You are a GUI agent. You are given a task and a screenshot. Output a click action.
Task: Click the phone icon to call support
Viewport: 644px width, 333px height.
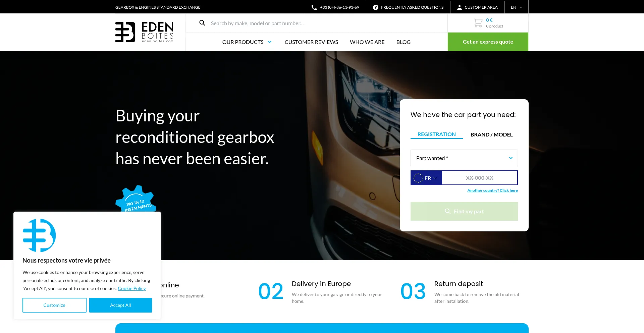point(313,7)
